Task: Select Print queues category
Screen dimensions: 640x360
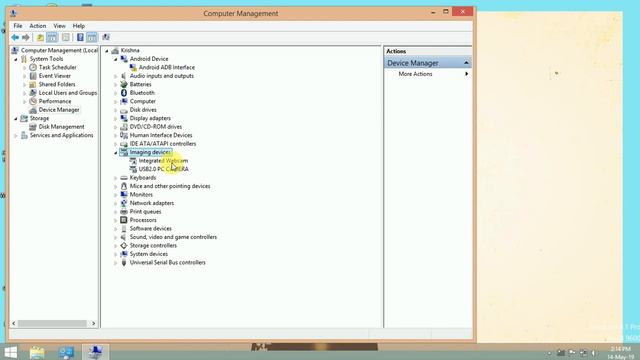Action: point(145,211)
